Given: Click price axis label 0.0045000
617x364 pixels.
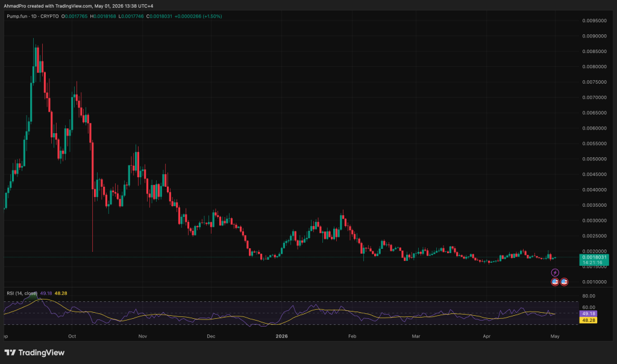Looking at the screenshot, I should (594, 174).
